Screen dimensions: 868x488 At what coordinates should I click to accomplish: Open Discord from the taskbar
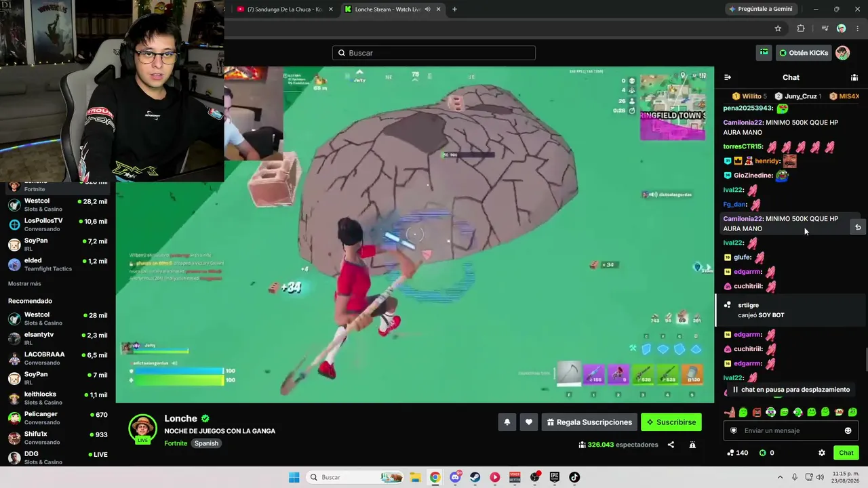click(x=455, y=477)
